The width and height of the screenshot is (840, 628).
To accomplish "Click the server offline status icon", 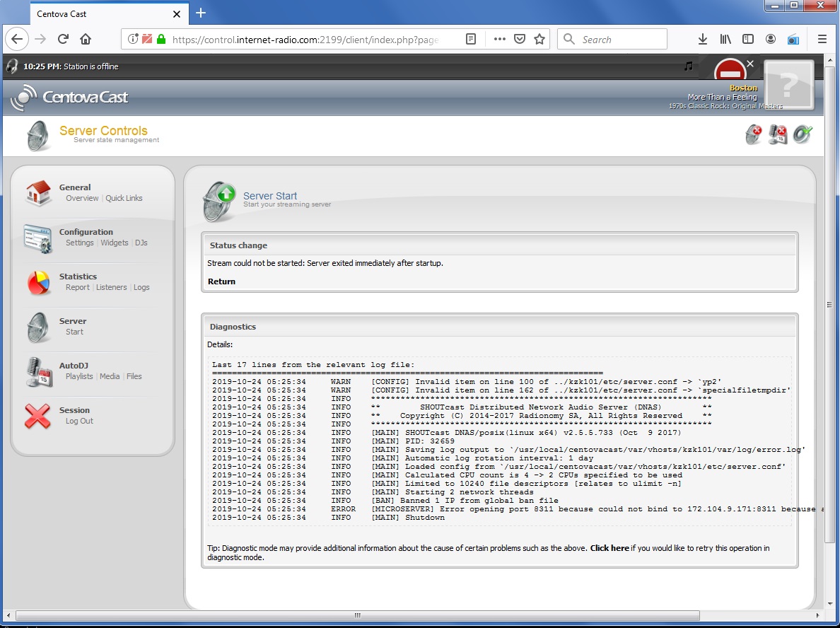I will 754,134.
